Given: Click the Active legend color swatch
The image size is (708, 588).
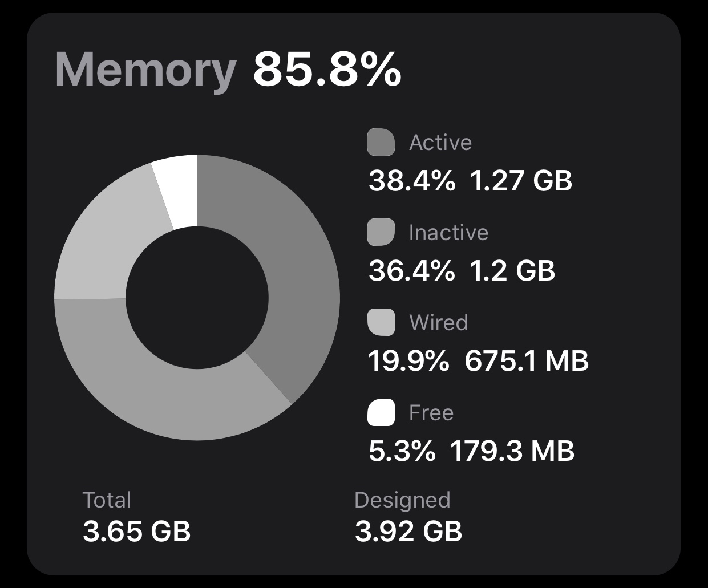Looking at the screenshot, I should pos(381,142).
